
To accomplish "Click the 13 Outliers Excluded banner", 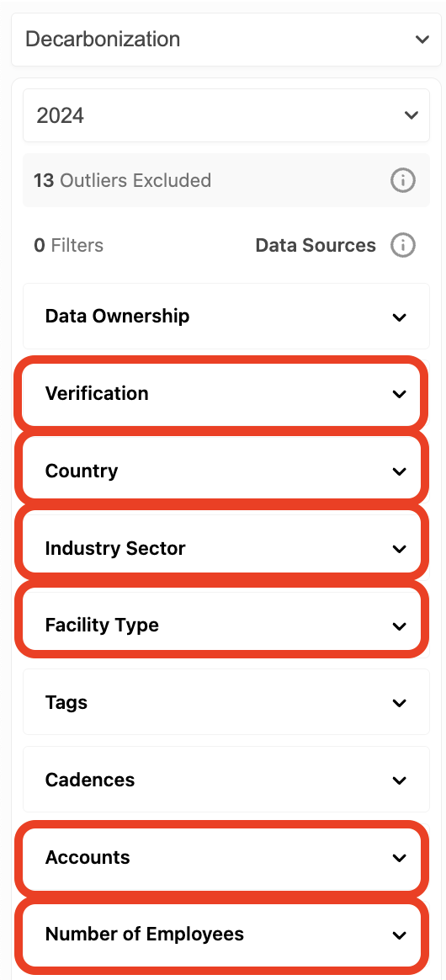I will (x=226, y=180).
